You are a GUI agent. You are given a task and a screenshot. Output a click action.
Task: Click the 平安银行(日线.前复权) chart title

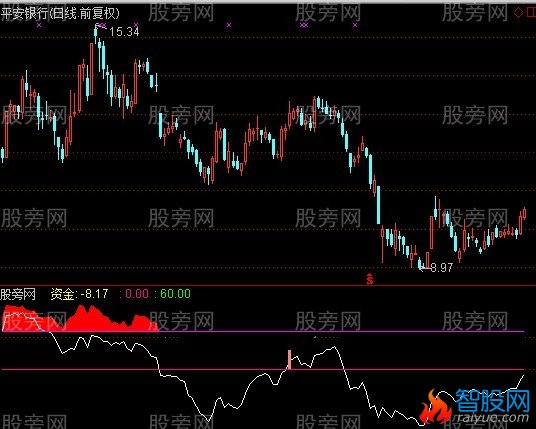61,14
